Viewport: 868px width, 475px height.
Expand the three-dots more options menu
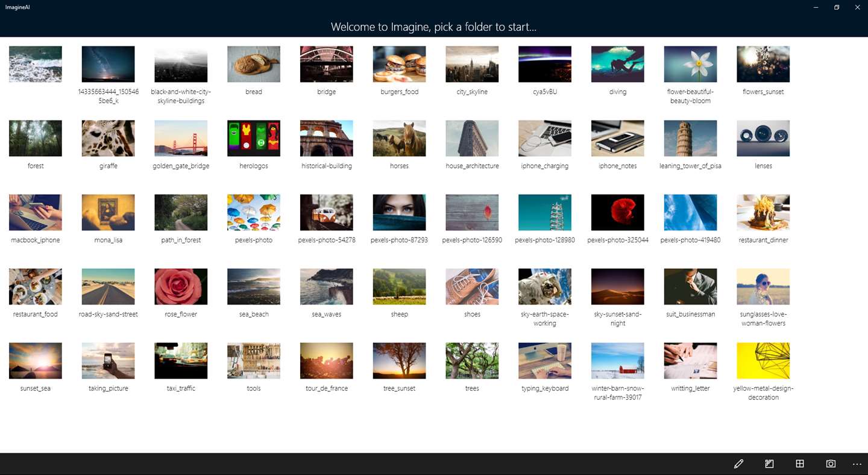click(857, 464)
